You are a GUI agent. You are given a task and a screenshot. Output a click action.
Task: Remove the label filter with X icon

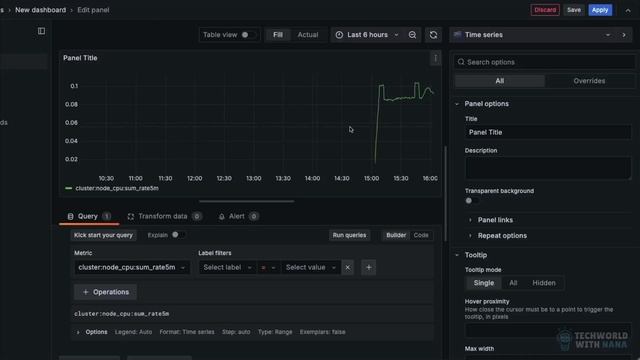tap(347, 268)
